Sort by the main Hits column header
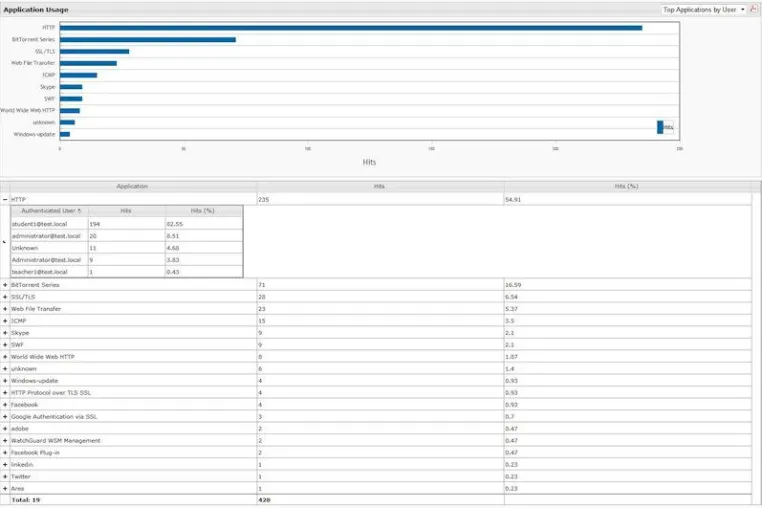Image resolution: width=762 pixels, height=508 pixels. pyautogui.click(x=380, y=186)
